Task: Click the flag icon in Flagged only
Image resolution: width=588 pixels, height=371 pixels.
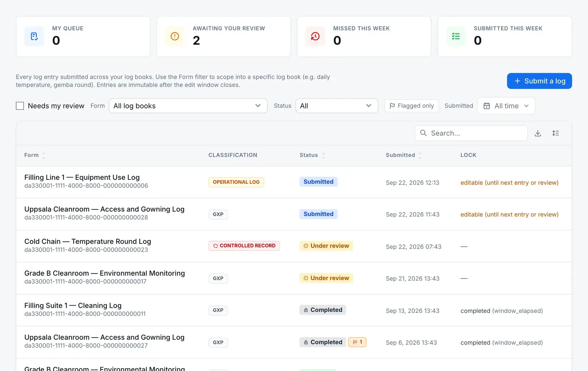Action: coord(392,106)
